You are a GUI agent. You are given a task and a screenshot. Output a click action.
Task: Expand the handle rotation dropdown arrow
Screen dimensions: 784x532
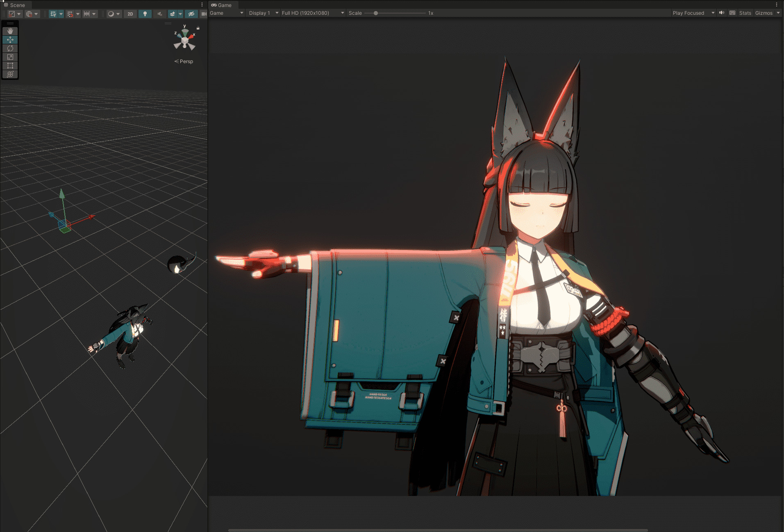[x=36, y=14]
